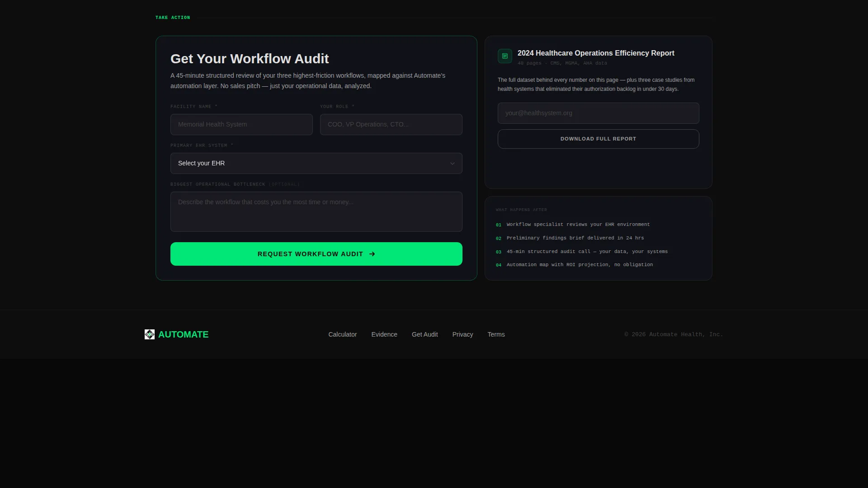
Task: Open the Calculator footer link
Action: (343, 334)
